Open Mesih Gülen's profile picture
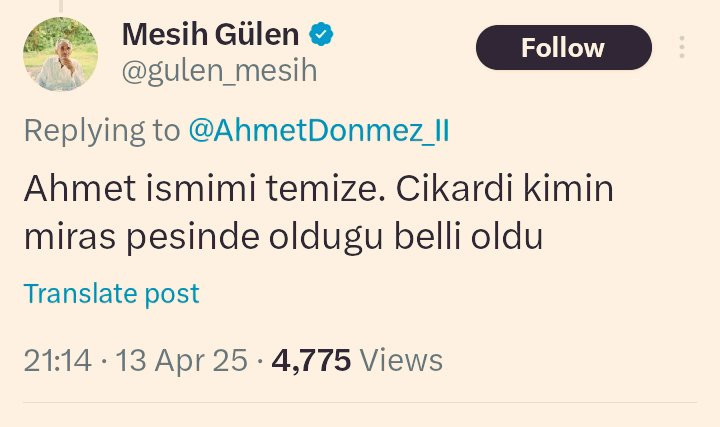This screenshot has width=720, height=427. click(x=60, y=54)
